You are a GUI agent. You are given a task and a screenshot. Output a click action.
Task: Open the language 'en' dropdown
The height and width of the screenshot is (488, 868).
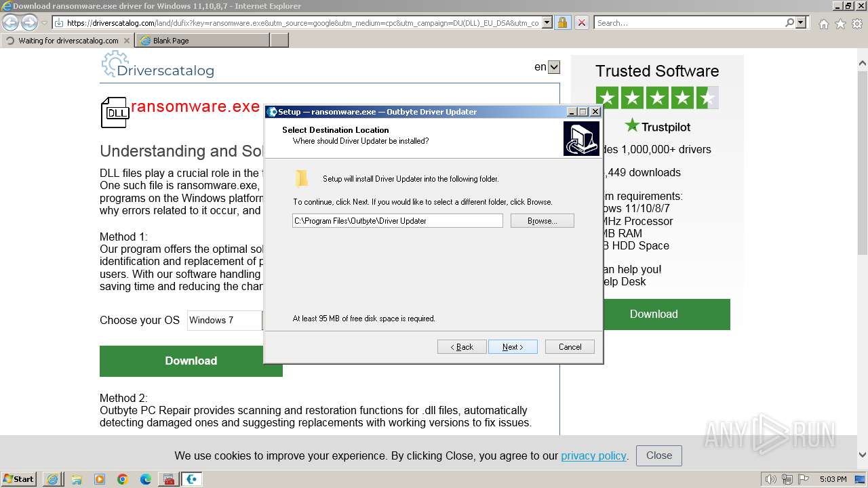(x=554, y=67)
